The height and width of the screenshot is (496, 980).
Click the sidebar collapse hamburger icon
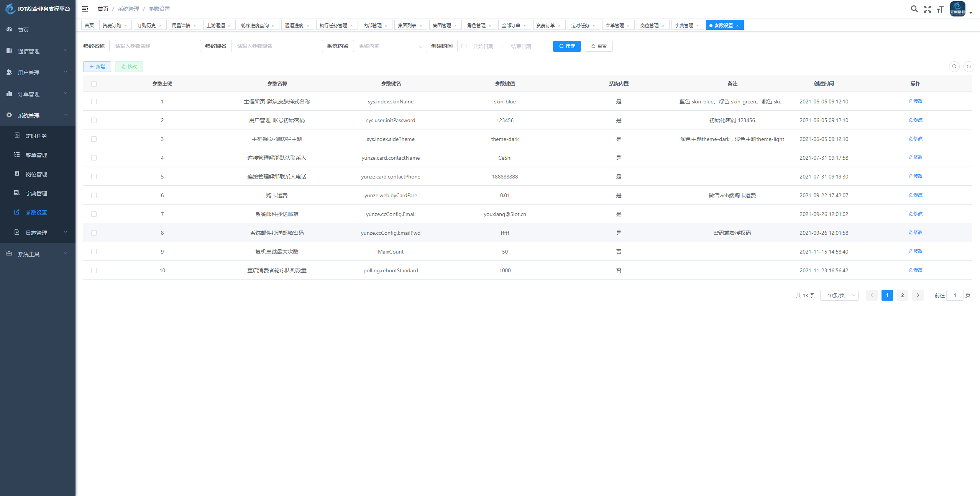(85, 9)
